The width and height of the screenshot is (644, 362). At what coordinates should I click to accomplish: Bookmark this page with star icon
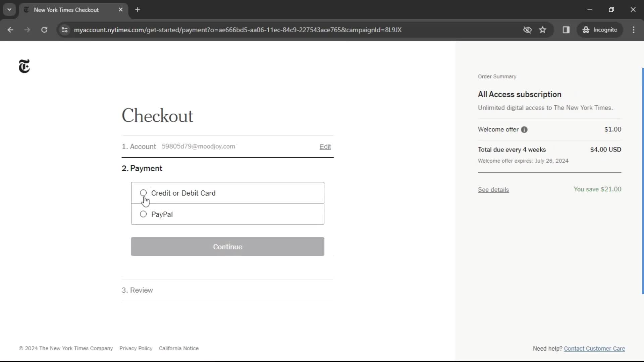click(543, 30)
